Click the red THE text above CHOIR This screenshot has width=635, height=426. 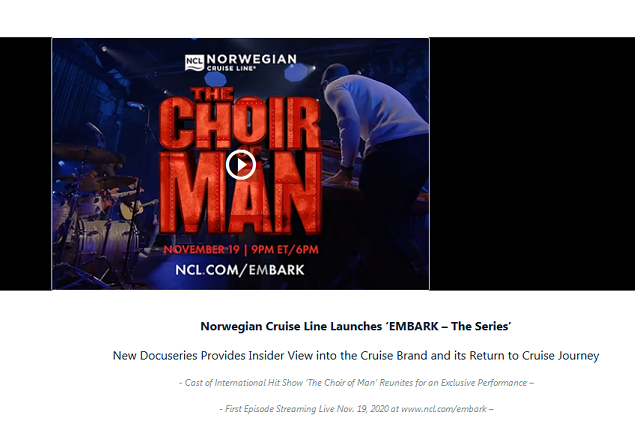click(213, 94)
